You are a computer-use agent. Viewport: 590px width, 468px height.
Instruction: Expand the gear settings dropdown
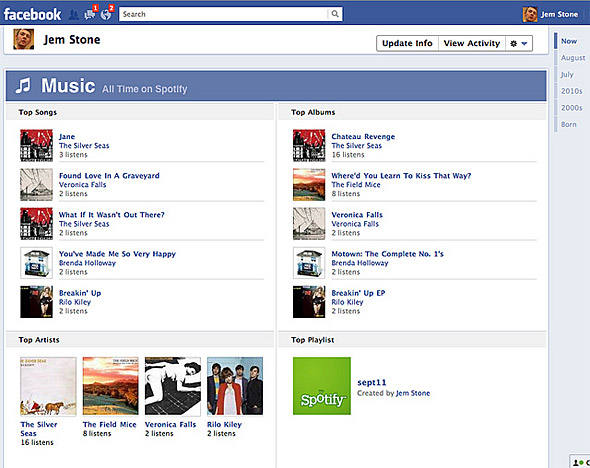(519, 44)
